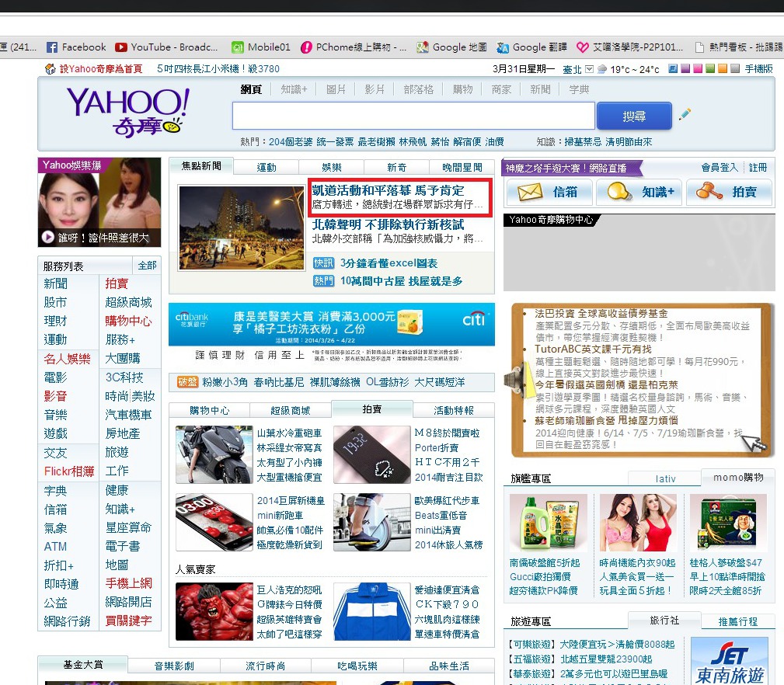Open the Facebook bookmark

pyautogui.click(x=75, y=47)
